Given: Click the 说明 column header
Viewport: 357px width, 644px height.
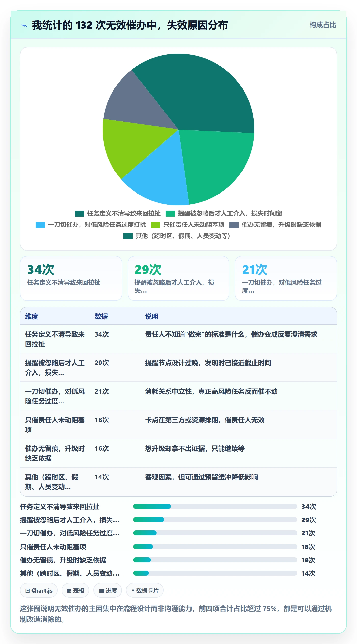Looking at the screenshot, I should [x=152, y=316].
